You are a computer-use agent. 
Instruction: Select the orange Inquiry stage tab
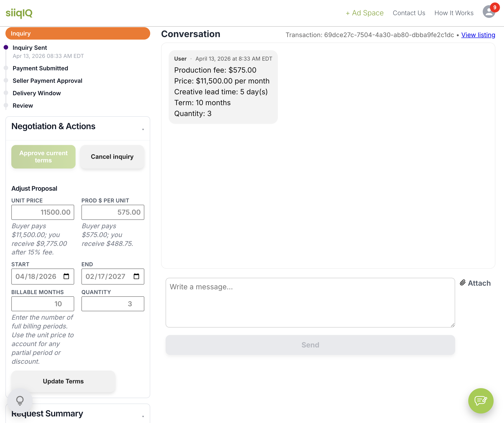[x=78, y=33]
